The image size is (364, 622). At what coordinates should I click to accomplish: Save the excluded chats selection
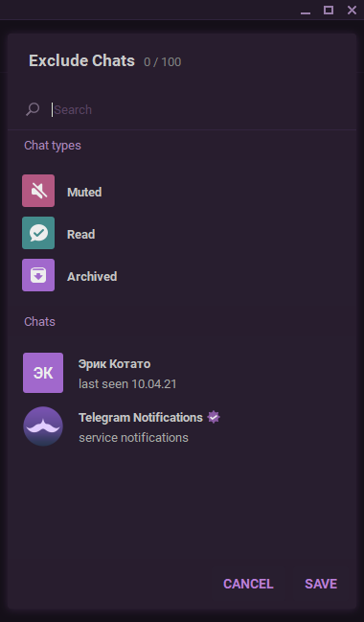(x=321, y=584)
